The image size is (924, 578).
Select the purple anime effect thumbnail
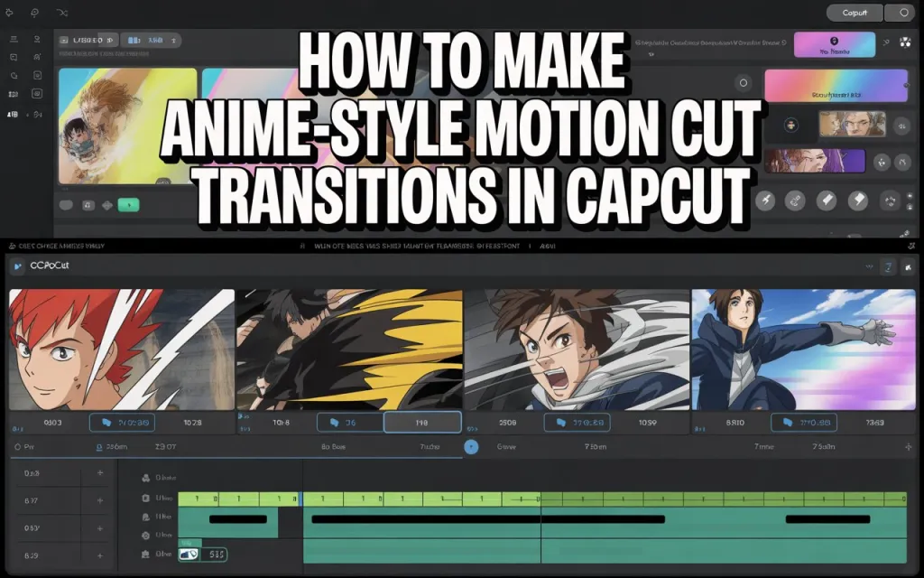[x=815, y=161]
